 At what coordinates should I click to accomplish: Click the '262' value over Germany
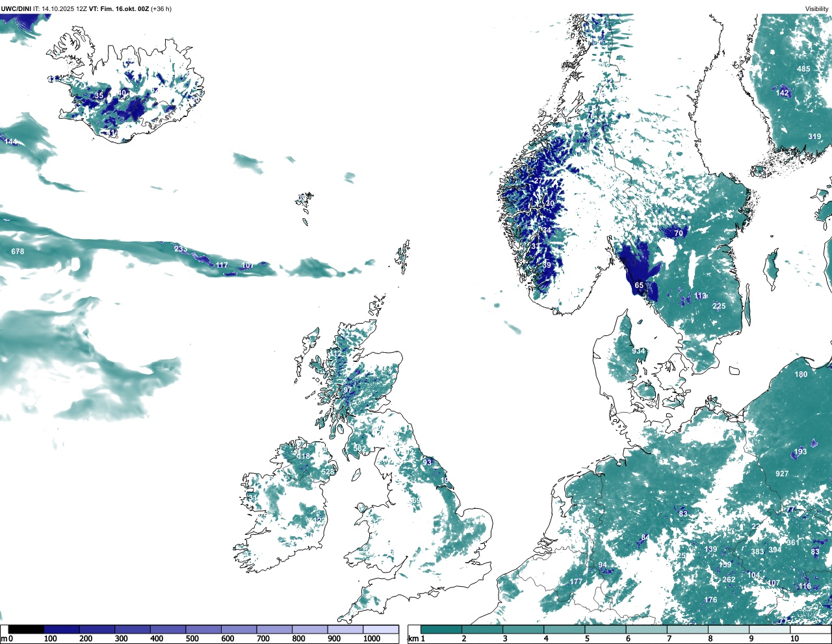click(x=729, y=580)
